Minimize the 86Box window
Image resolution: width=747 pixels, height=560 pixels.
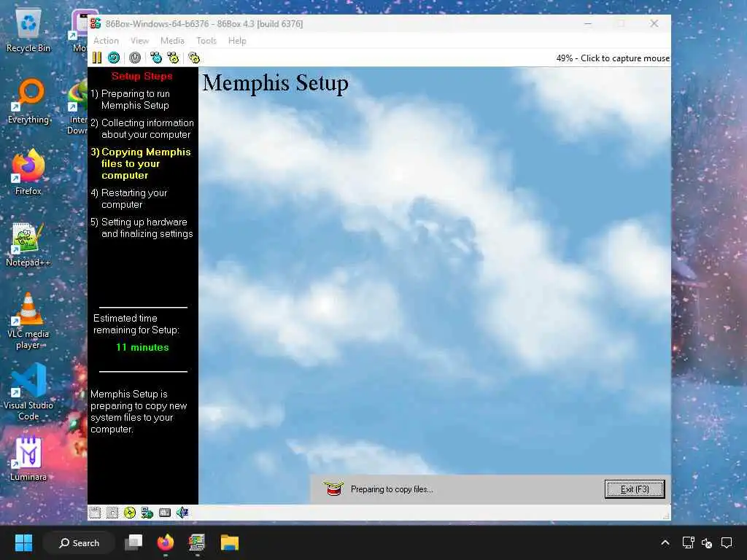(588, 23)
